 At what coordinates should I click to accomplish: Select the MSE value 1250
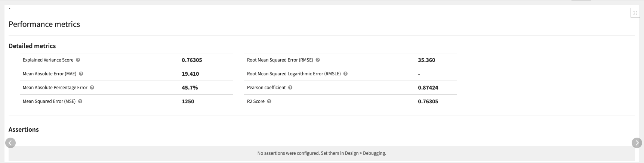[x=188, y=101]
